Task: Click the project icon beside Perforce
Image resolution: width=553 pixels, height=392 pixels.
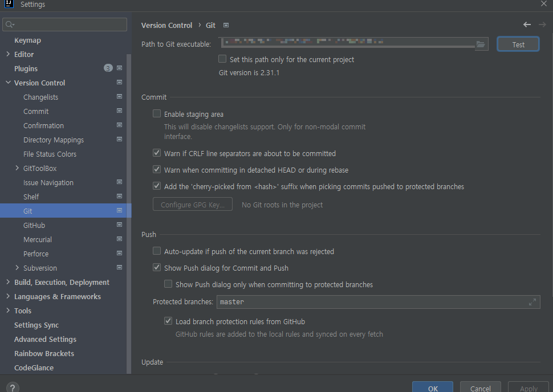Action: 120,253
